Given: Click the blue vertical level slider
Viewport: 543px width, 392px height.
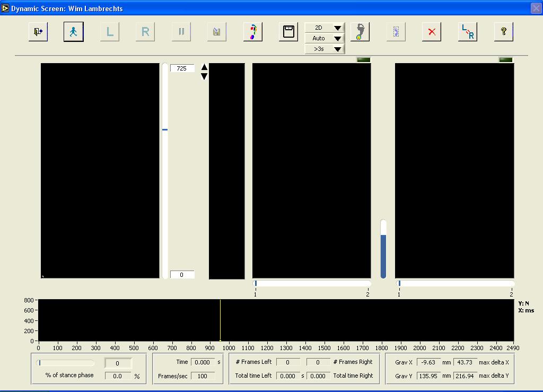Looking at the screenshot, I should [x=383, y=249].
